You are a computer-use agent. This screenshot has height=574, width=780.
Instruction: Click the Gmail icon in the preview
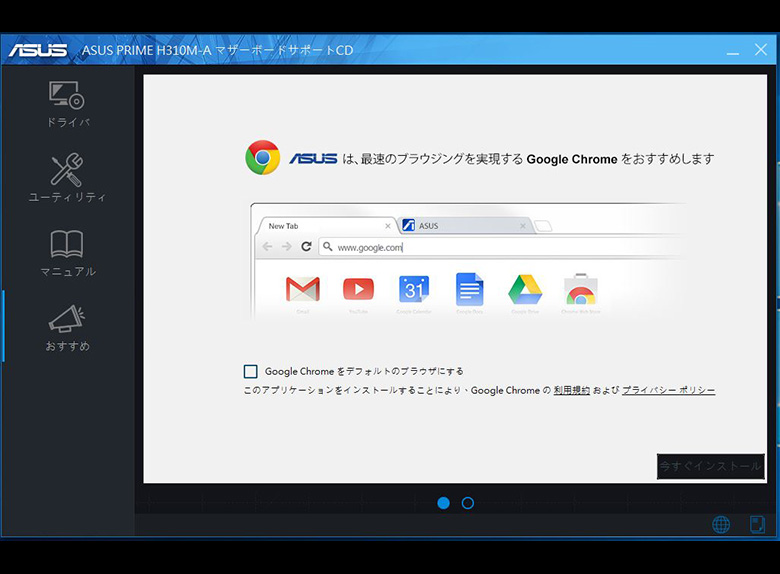tap(302, 289)
